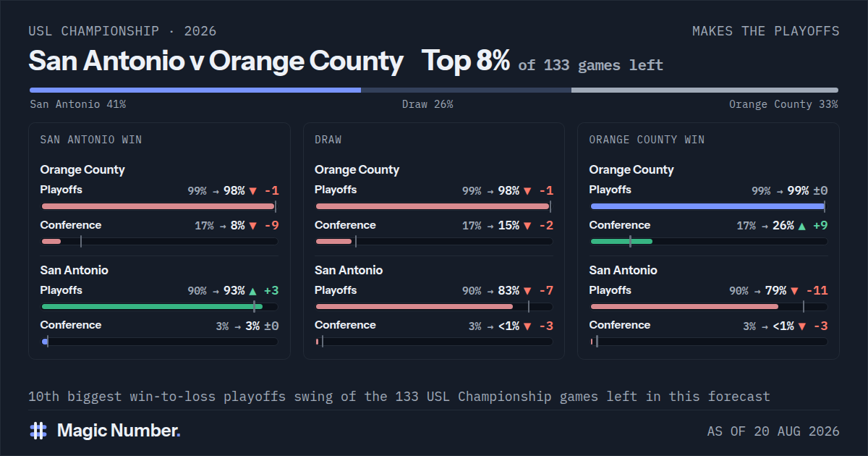Click green up arrow beside Conference 26%
The height and width of the screenshot is (456, 868).
801,226
